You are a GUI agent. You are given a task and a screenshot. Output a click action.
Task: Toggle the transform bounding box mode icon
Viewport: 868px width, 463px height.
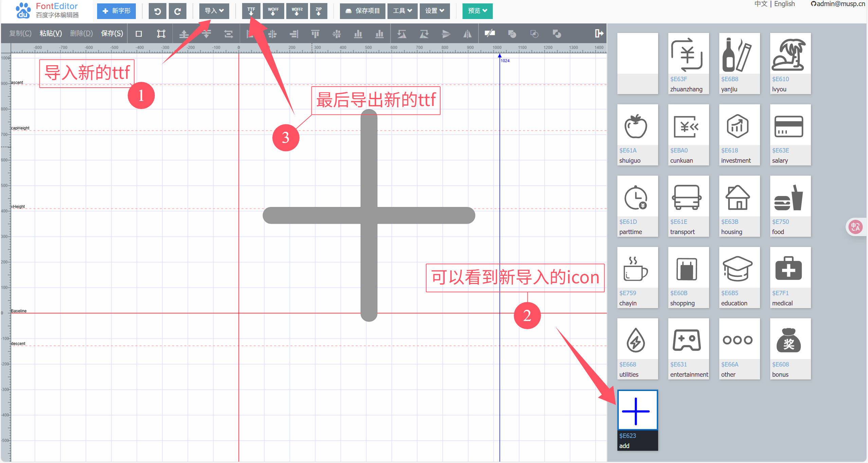[161, 34]
